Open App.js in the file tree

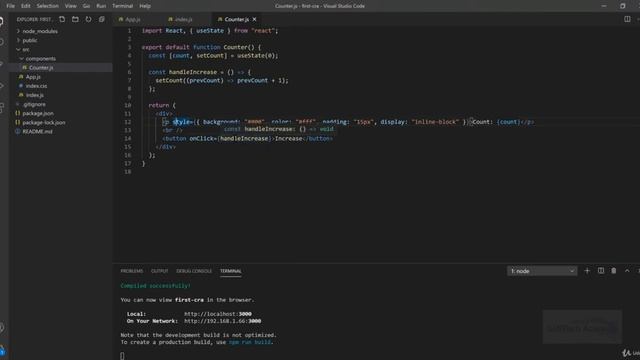point(33,77)
